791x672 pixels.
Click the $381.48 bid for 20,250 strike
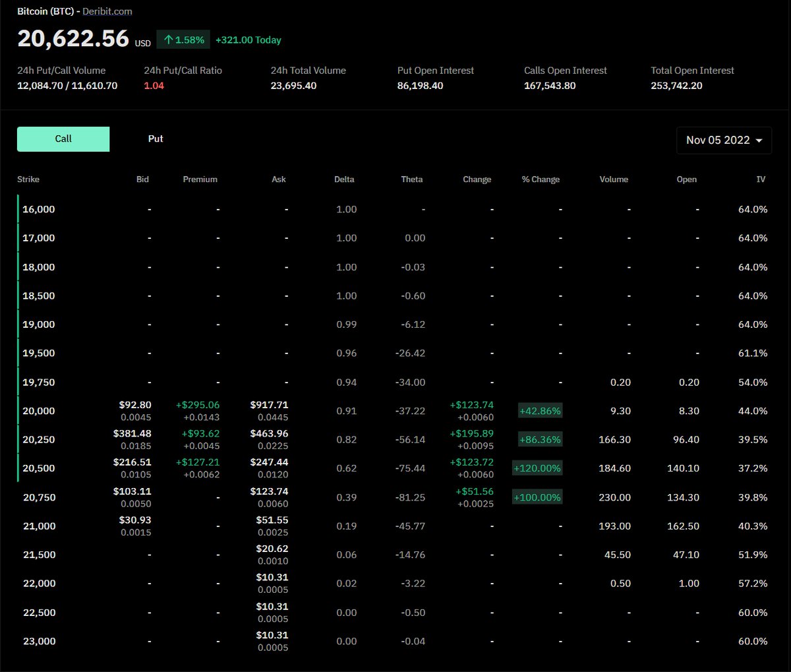pyautogui.click(x=132, y=433)
